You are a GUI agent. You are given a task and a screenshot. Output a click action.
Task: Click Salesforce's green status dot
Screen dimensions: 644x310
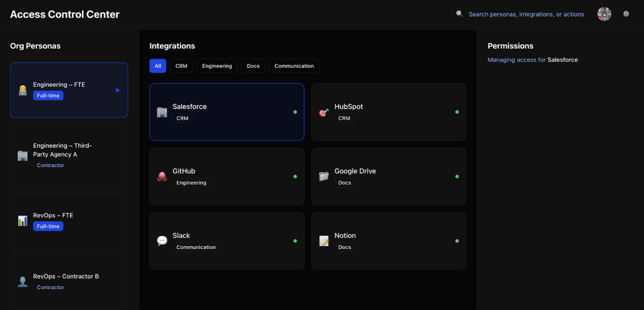pyautogui.click(x=295, y=112)
